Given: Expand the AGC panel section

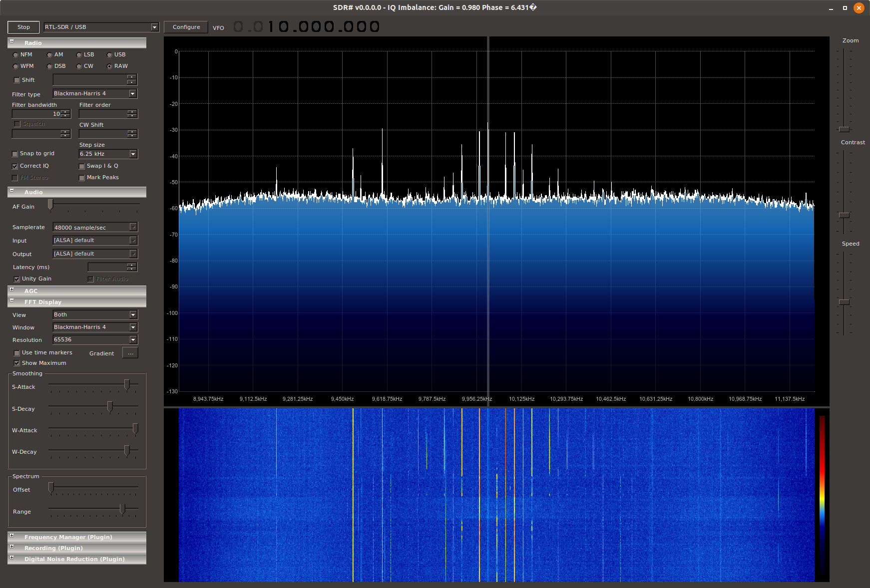Looking at the screenshot, I should tap(12, 290).
